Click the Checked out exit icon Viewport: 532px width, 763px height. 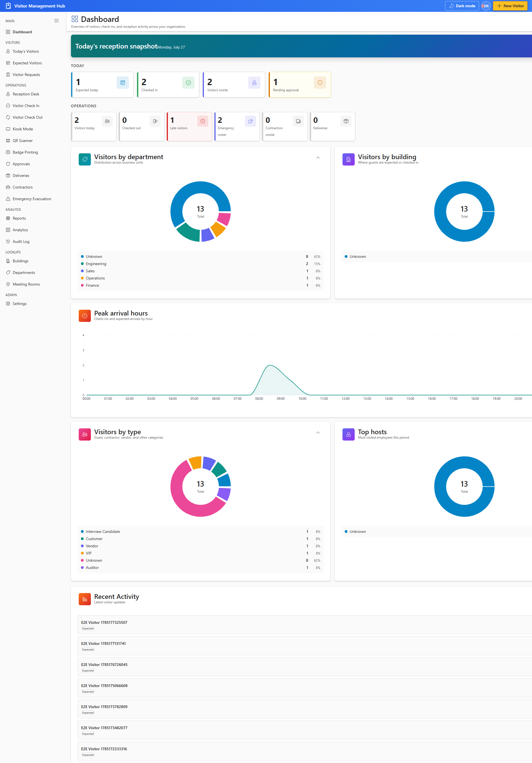pyautogui.click(x=155, y=121)
